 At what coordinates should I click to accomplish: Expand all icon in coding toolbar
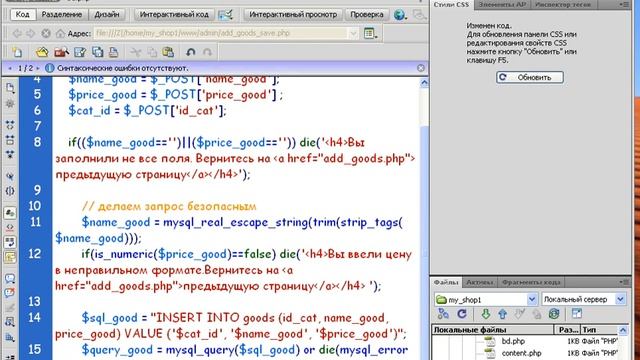pos(10,154)
